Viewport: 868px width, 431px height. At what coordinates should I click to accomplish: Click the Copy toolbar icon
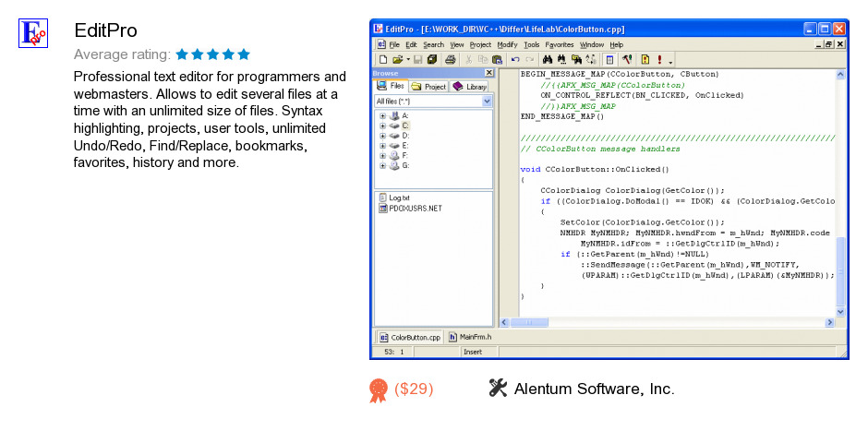[483, 60]
